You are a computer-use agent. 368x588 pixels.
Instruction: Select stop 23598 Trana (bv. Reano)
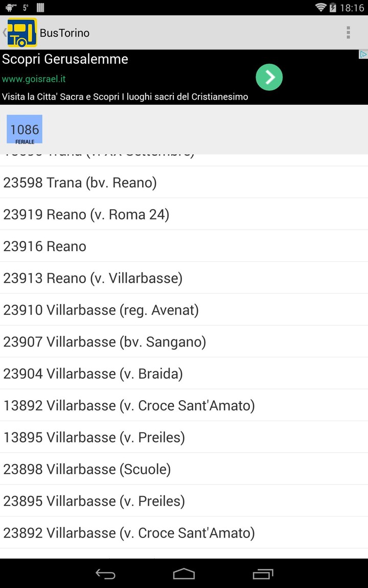[184, 182]
